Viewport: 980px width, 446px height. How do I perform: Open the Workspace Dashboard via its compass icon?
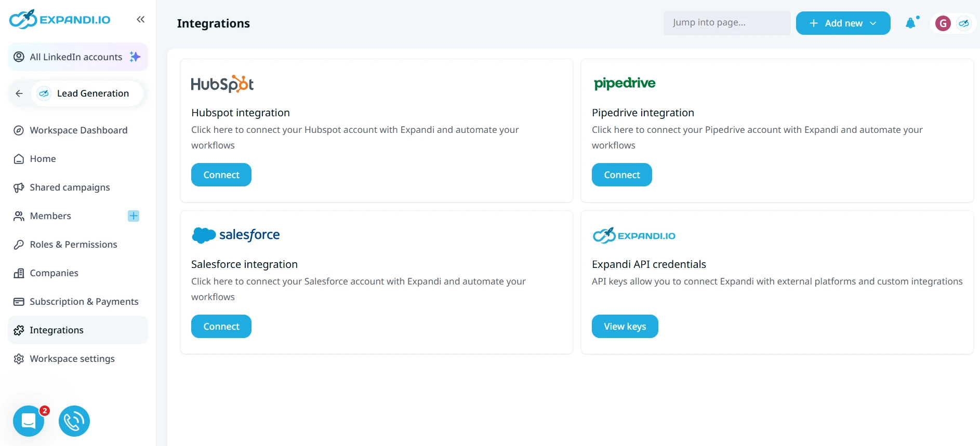tap(19, 130)
